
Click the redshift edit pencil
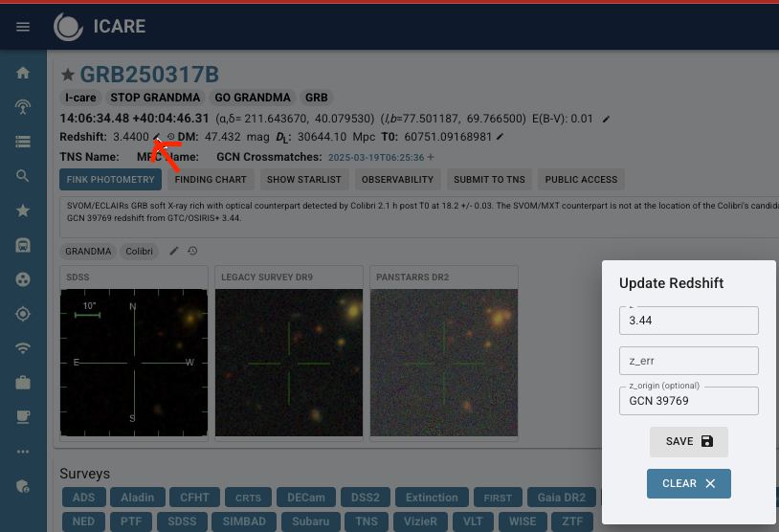point(157,137)
